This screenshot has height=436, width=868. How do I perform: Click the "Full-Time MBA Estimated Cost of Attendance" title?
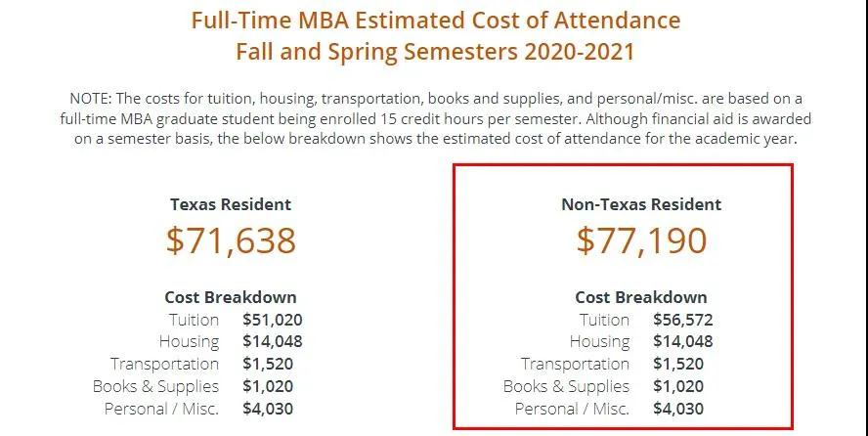coord(435,20)
